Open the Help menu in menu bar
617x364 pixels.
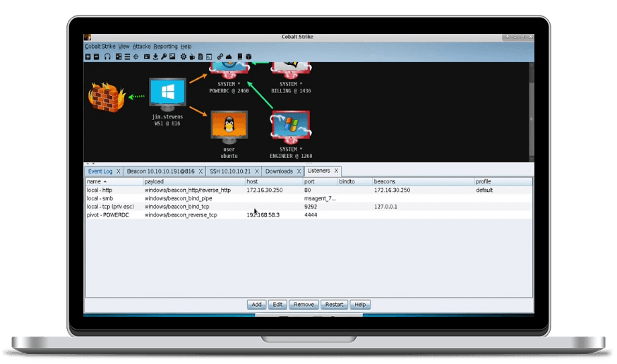pos(186,47)
